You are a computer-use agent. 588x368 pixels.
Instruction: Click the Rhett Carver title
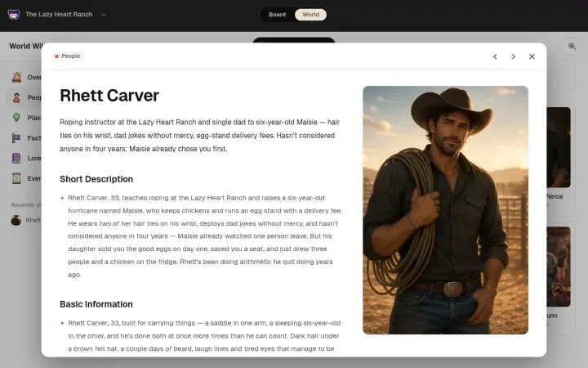coord(109,96)
